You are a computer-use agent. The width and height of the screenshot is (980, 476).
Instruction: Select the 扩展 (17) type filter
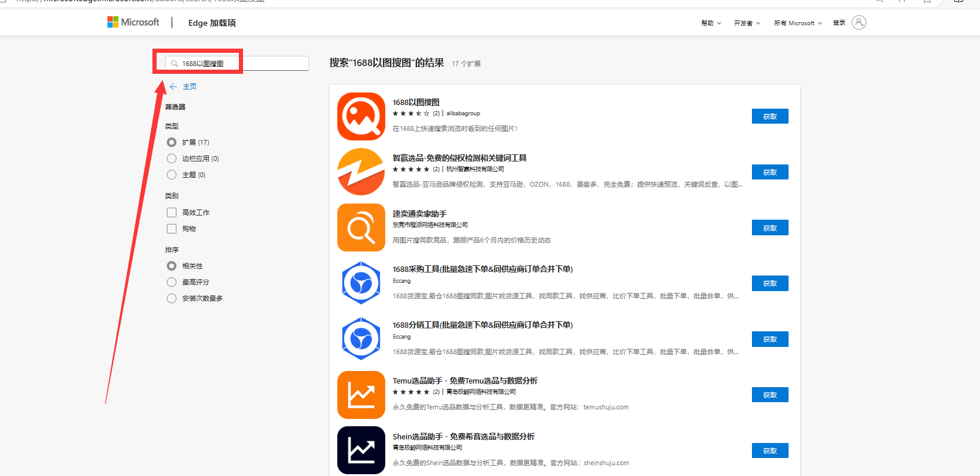[x=172, y=142]
